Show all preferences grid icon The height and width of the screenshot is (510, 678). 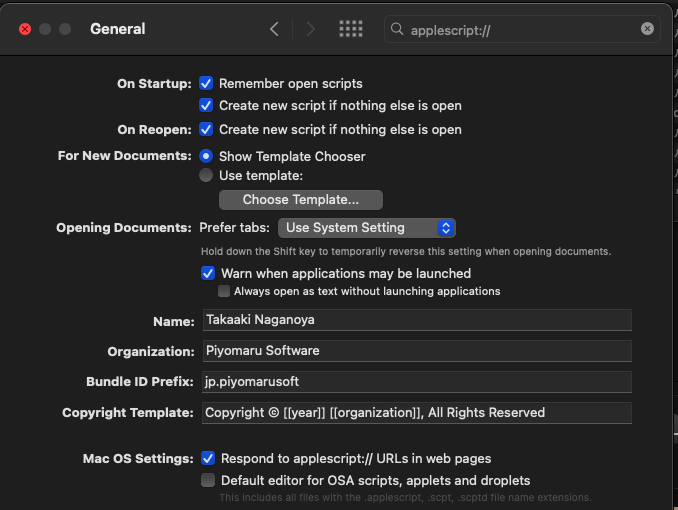tap(351, 29)
